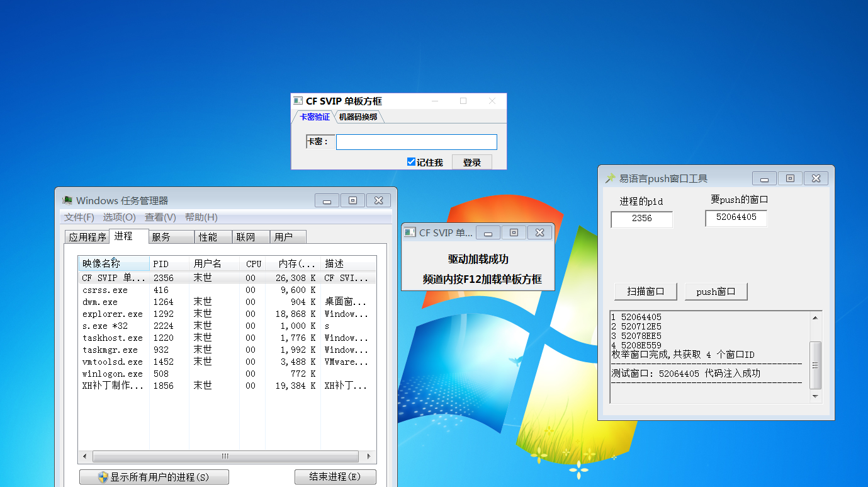Select the 进程 tab in Task Manager

(x=129, y=236)
